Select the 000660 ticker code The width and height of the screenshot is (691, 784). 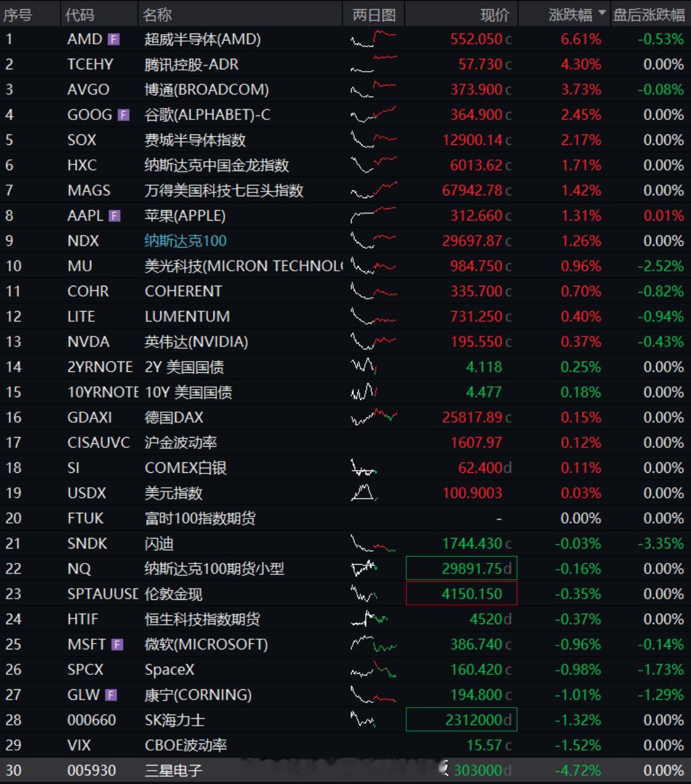click(92, 720)
